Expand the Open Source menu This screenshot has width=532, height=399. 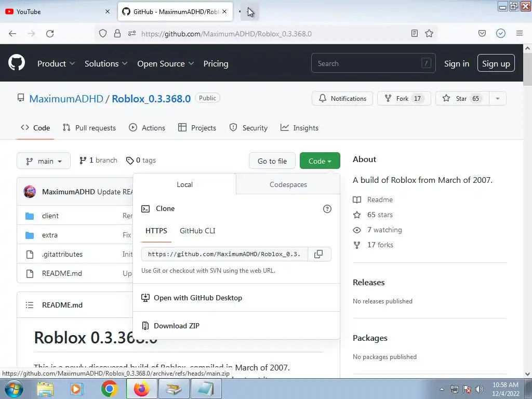point(166,63)
